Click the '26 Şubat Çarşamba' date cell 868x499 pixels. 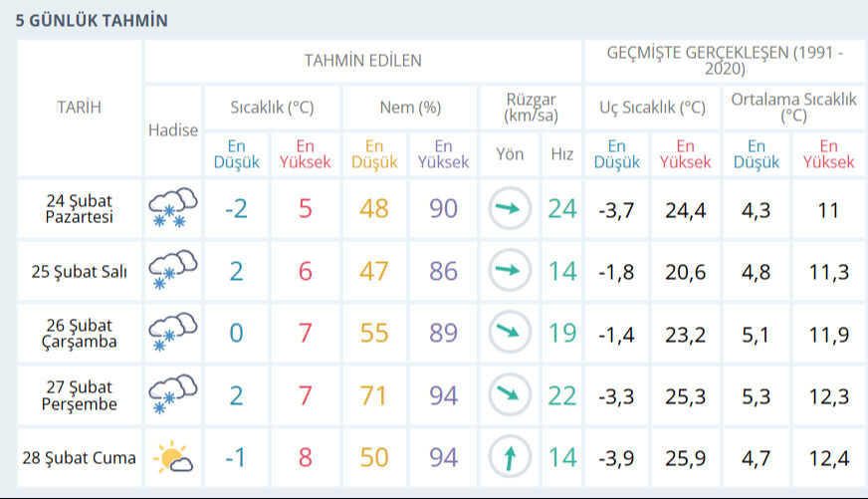pyautogui.click(x=80, y=333)
